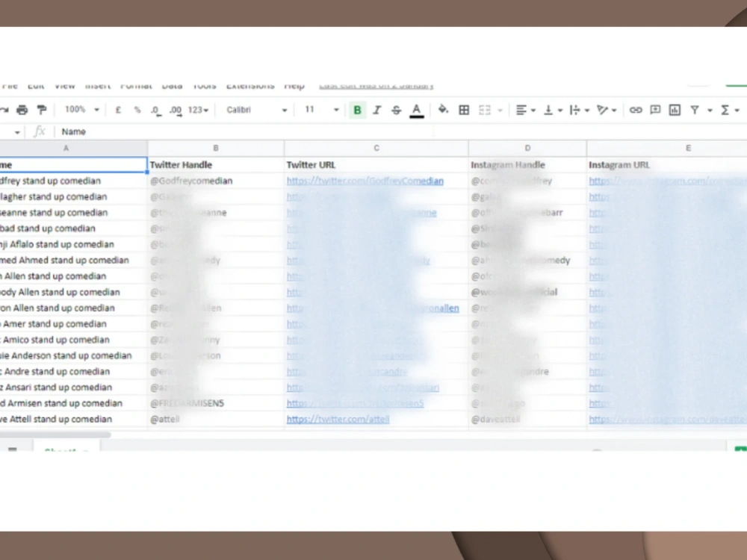The image size is (747, 560).
Task: Click the insert link icon
Action: point(636,110)
